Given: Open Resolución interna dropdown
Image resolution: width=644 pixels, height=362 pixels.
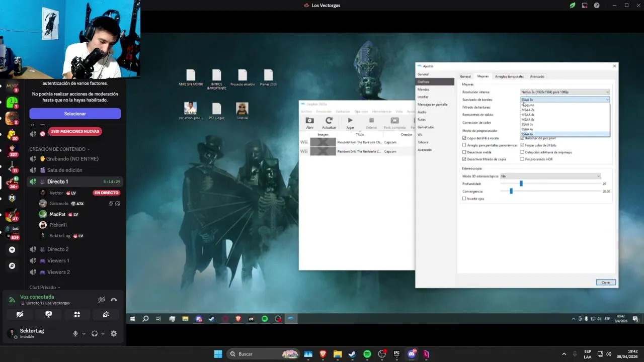Looking at the screenshot, I should 565,92.
